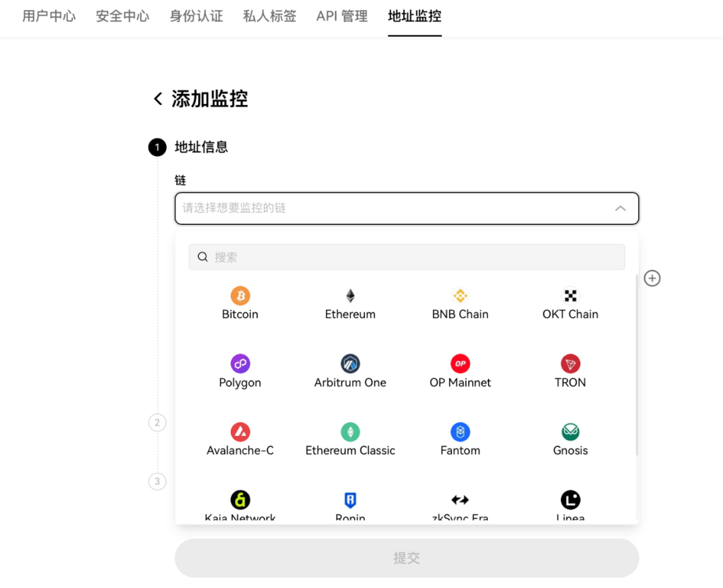Click the search magnifier icon
Viewport: 723px width, 588px height.
click(x=203, y=257)
